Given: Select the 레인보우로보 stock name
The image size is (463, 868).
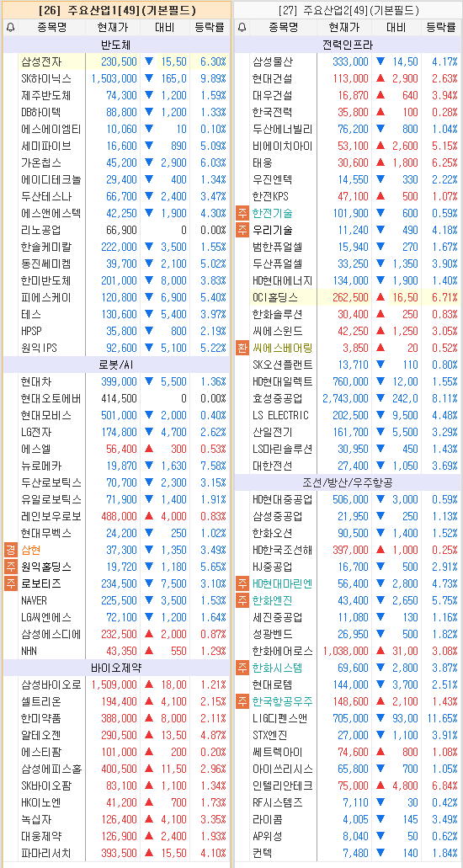Looking at the screenshot, I should tap(51, 516).
